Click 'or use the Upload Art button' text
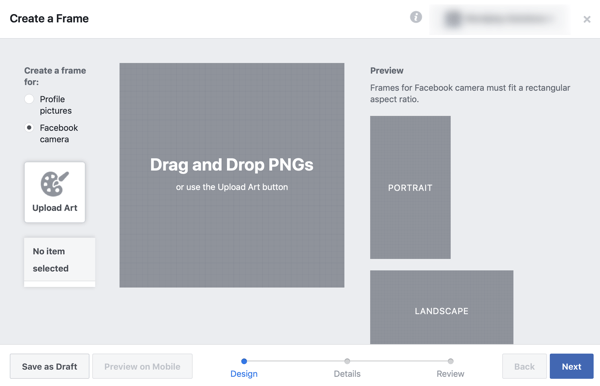The height and width of the screenshot is (386, 600). click(x=232, y=187)
